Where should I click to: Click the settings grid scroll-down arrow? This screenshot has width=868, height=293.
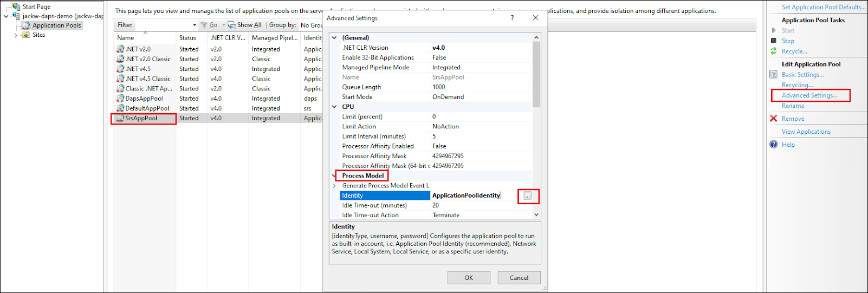pos(536,214)
